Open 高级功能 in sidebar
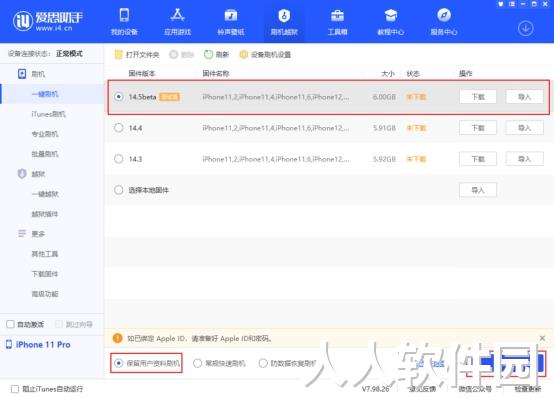554x398 pixels. [45, 294]
